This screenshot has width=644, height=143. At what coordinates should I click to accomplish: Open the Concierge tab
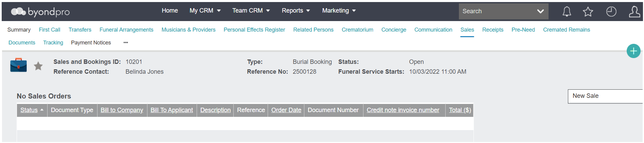(394, 30)
